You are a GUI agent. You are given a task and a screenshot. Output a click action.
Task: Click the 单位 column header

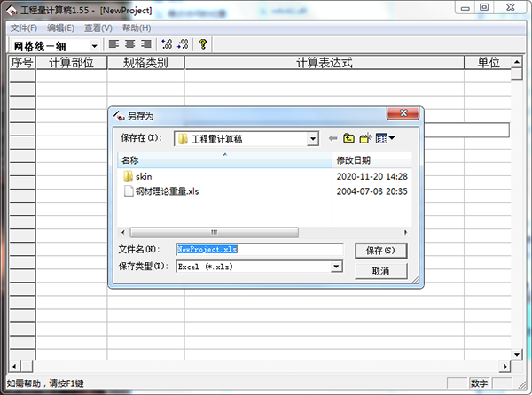click(488, 63)
